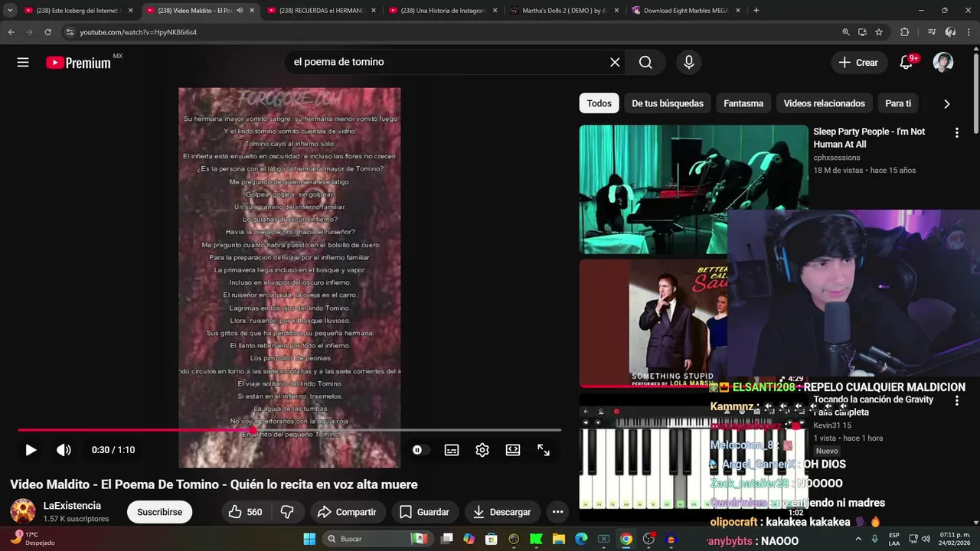The height and width of the screenshot is (551, 980).
Task: Open Sleep Party People video thumbnail
Action: tap(694, 189)
